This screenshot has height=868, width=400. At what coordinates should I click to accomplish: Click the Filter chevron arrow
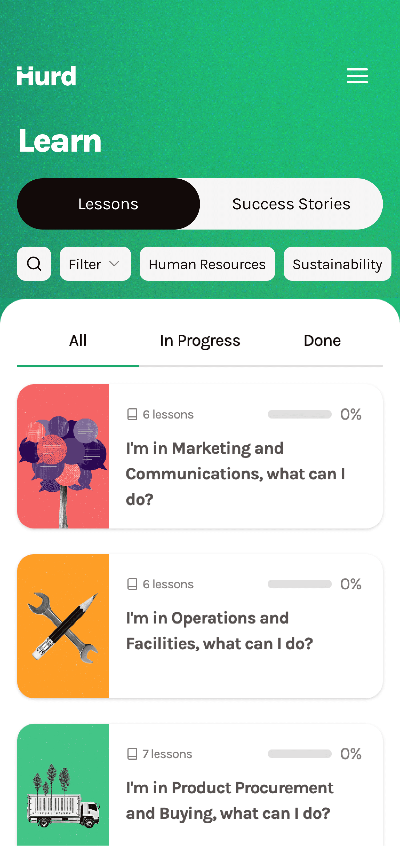click(x=114, y=264)
